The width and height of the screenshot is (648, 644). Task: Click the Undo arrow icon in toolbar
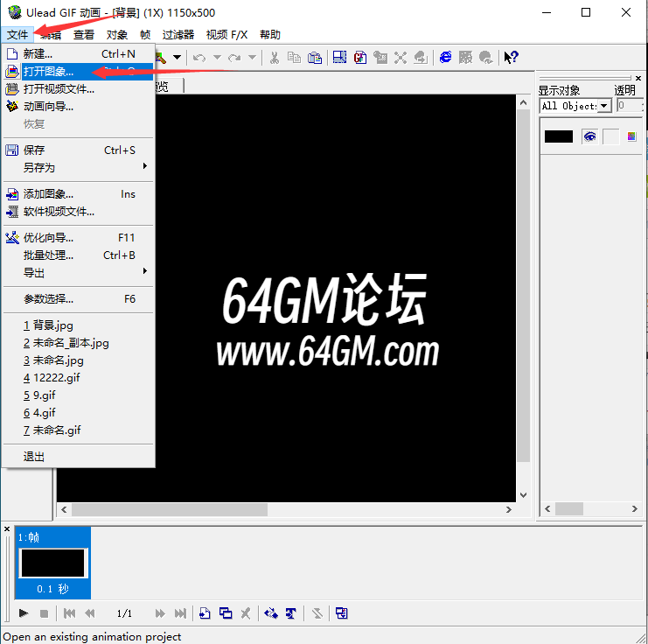[199, 58]
